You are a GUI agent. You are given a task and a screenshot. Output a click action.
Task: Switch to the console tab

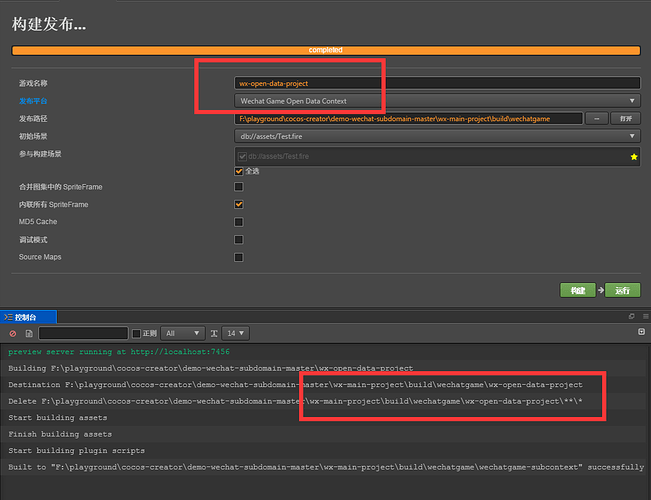[28, 317]
